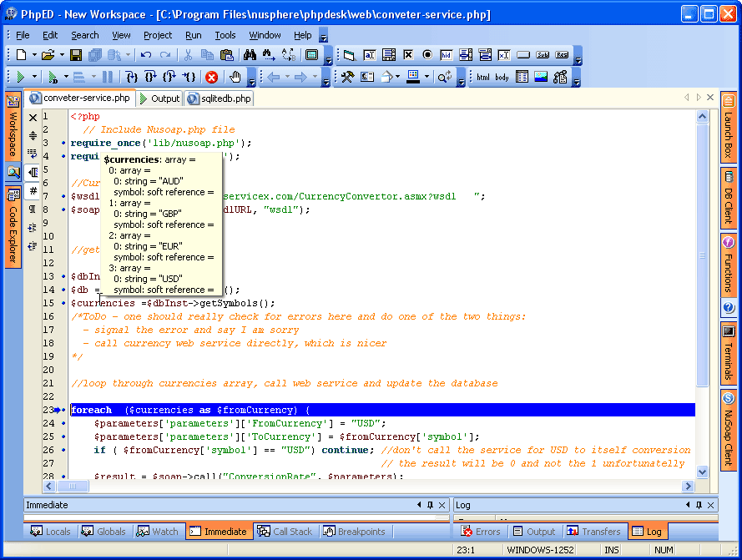Screen dimensions: 742x560
Task: Open the Project menu
Action: tap(157, 35)
